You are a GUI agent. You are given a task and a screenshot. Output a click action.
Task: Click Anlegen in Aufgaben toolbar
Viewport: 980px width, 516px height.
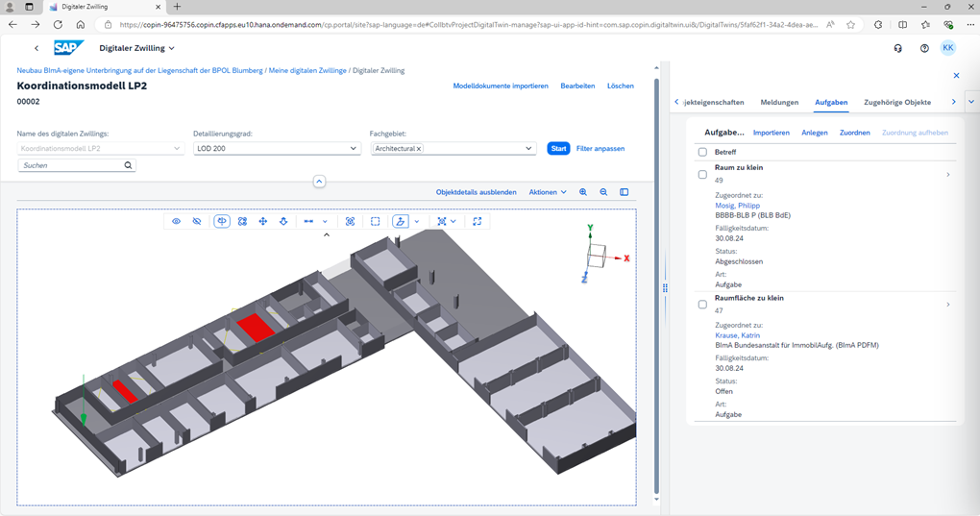(815, 133)
